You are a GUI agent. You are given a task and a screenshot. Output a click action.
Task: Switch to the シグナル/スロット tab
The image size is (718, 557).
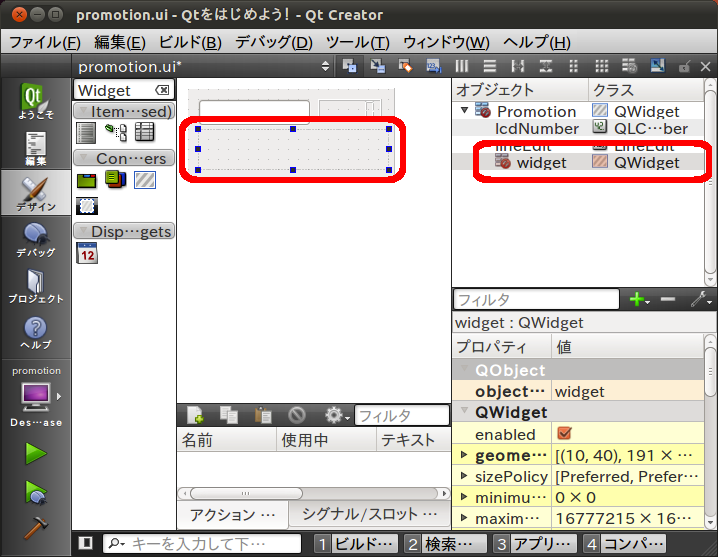coord(369,514)
